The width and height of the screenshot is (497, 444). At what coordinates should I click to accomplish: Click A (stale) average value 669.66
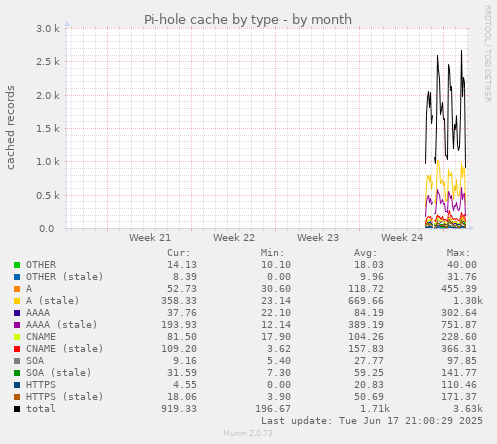tap(366, 301)
